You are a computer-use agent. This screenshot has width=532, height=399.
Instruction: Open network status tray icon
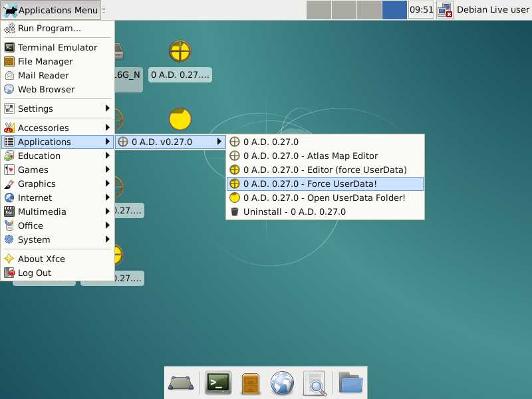(444, 10)
